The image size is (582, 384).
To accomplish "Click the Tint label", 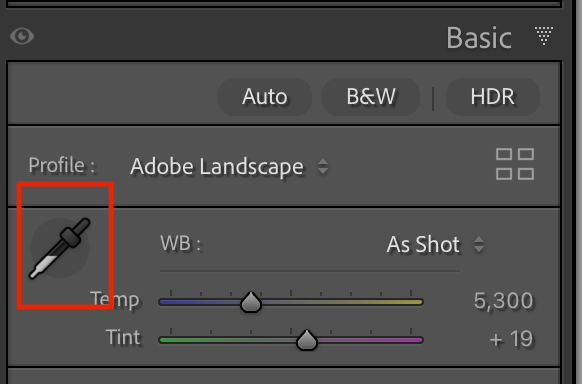I will (x=123, y=338).
